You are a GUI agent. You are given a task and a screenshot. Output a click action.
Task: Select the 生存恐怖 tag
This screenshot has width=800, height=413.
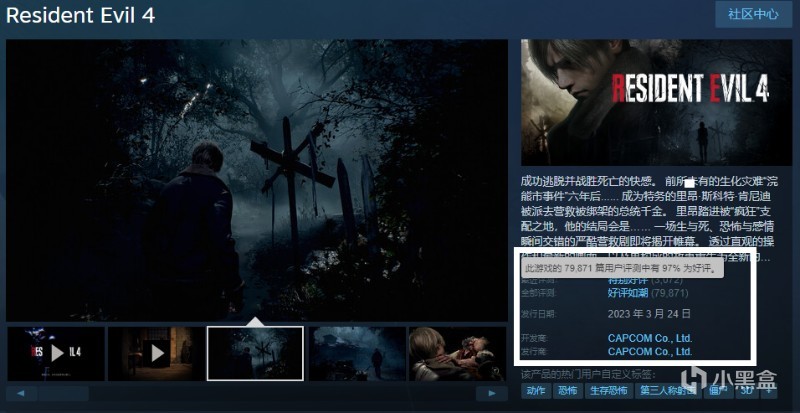[x=608, y=391]
